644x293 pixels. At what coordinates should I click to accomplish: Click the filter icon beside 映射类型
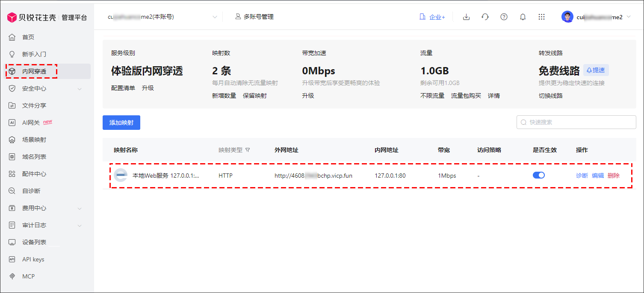point(248,150)
